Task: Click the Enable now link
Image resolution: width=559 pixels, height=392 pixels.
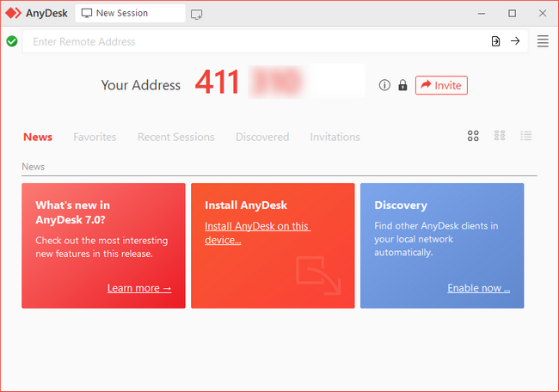Action: (x=479, y=288)
